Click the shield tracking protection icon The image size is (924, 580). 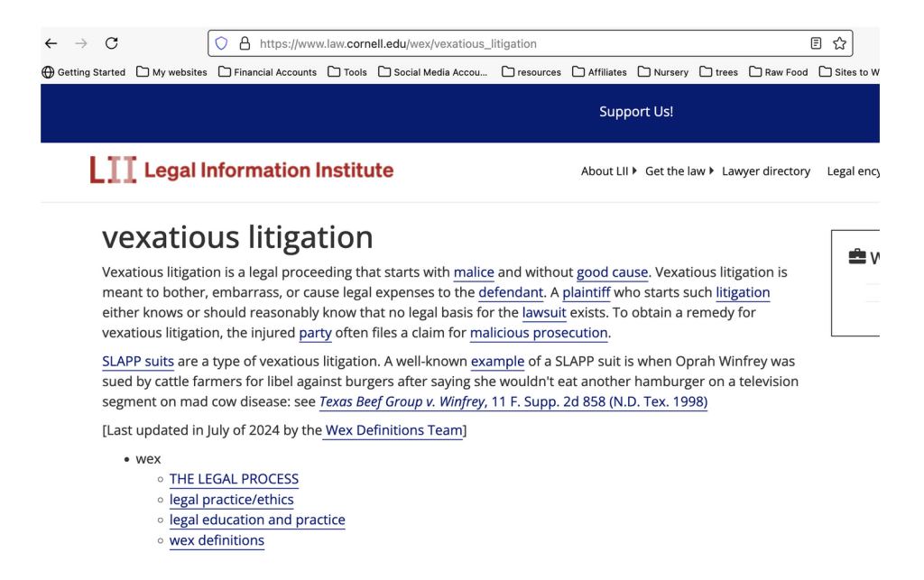[221, 43]
